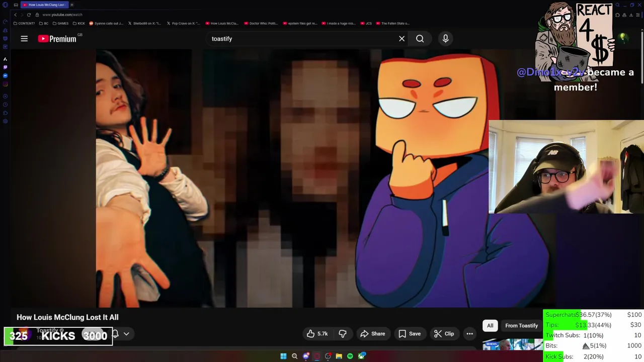Image resolution: width=644 pixels, height=362 pixels.
Task: View site security padlock info
Action: [x=37, y=15]
